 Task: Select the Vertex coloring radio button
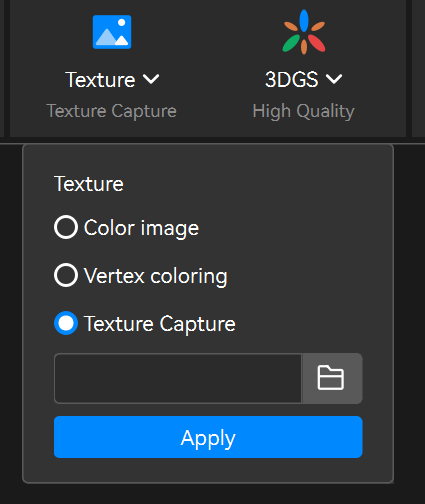(66, 275)
